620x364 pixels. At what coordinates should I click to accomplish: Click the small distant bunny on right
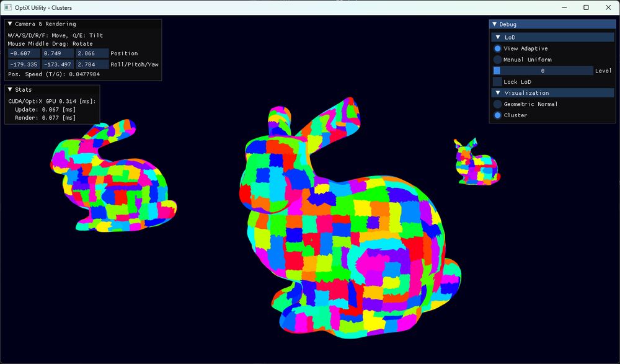click(x=477, y=162)
